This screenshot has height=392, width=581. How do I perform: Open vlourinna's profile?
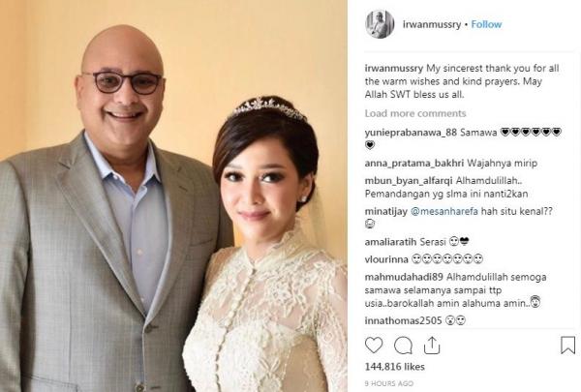pyautogui.click(x=386, y=259)
